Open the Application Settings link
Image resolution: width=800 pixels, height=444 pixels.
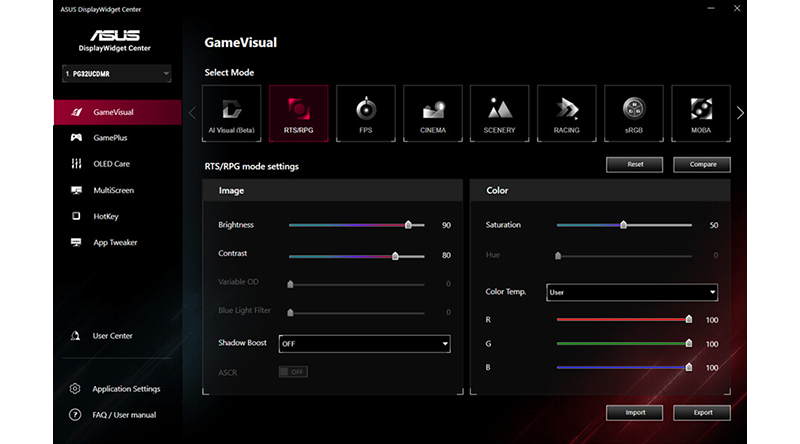point(126,388)
